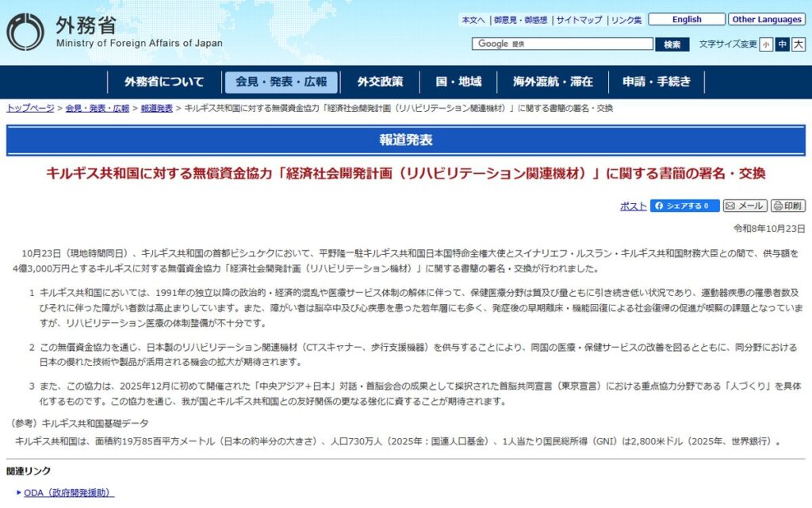Open the 国・地域 menu
This screenshot has width=812, height=508.
click(458, 82)
